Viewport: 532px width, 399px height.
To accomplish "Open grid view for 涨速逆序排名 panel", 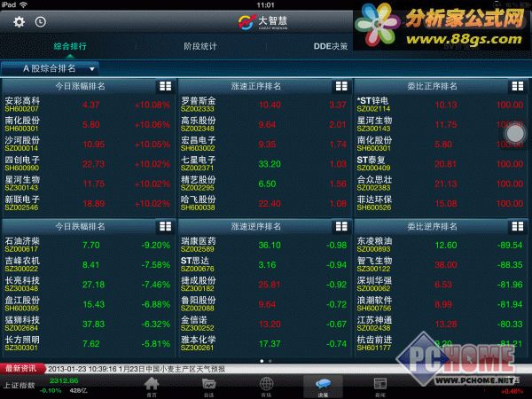I will (x=341, y=226).
